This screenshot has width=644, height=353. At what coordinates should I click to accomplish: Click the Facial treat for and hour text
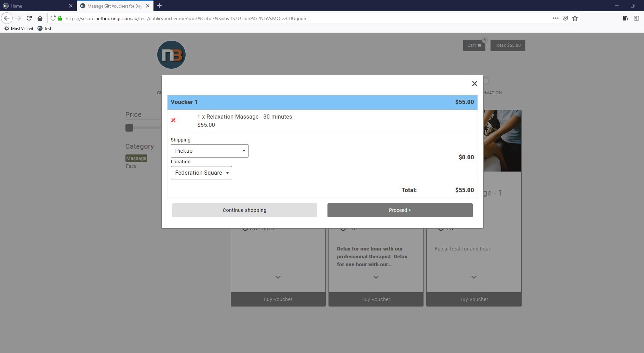pos(462,249)
